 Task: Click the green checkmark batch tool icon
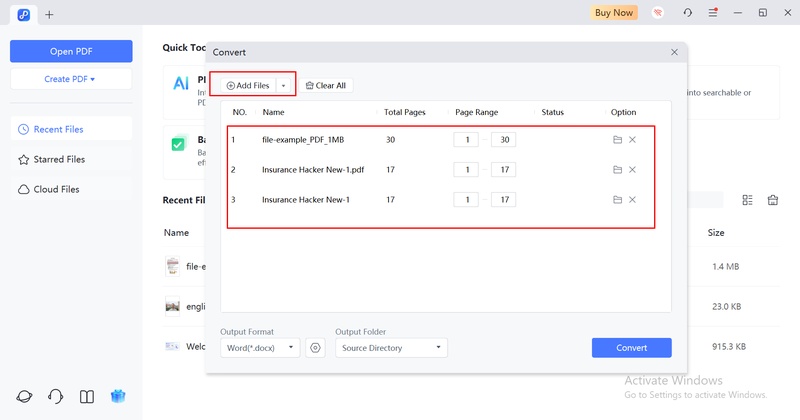tap(178, 144)
